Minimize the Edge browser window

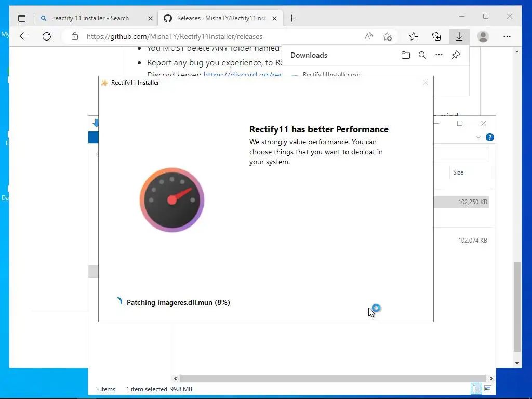pyautogui.click(x=462, y=16)
